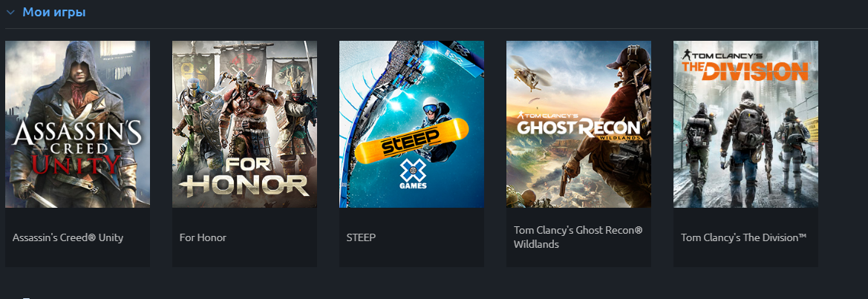Click the Мои игры heading text

(53, 12)
